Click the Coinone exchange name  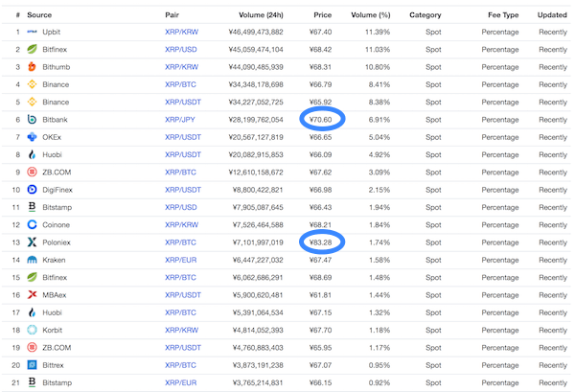[56, 225]
